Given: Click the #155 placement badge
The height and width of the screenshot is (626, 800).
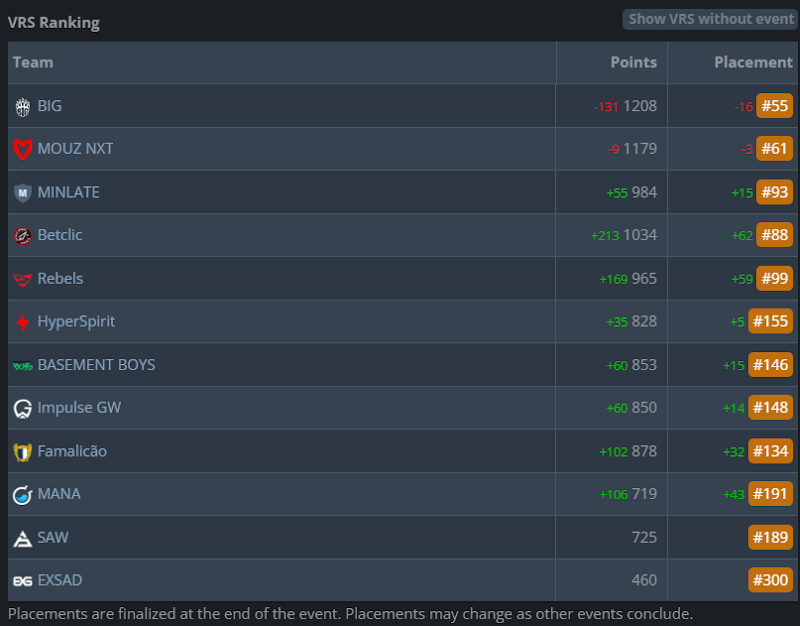Looking at the screenshot, I should (x=770, y=321).
